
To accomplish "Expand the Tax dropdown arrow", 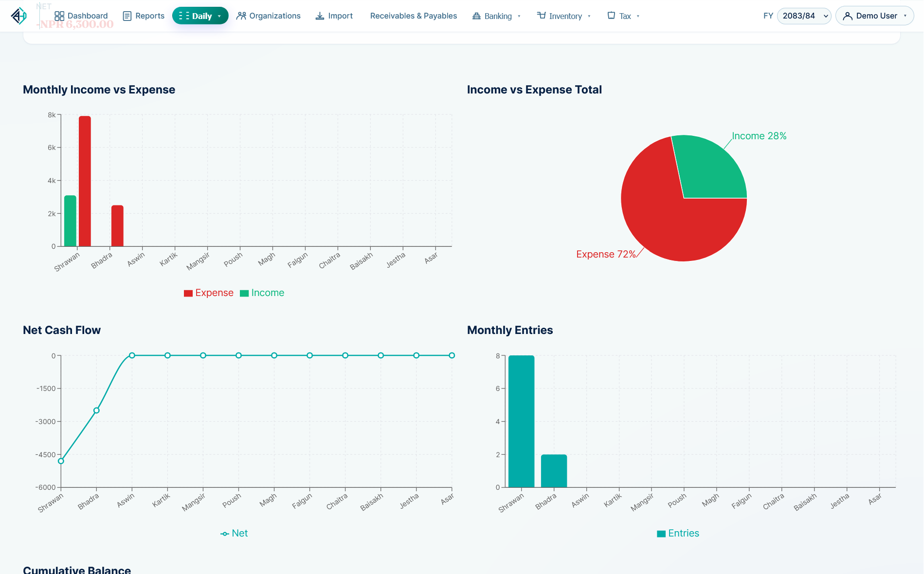I will (x=638, y=16).
